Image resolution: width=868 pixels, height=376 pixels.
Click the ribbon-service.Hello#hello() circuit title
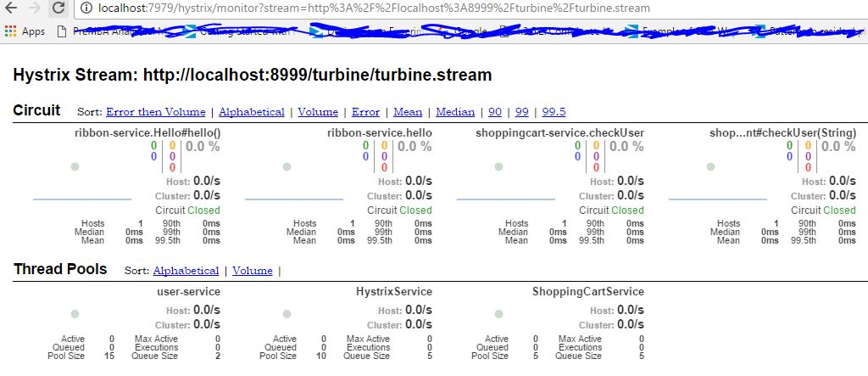(x=147, y=133)
